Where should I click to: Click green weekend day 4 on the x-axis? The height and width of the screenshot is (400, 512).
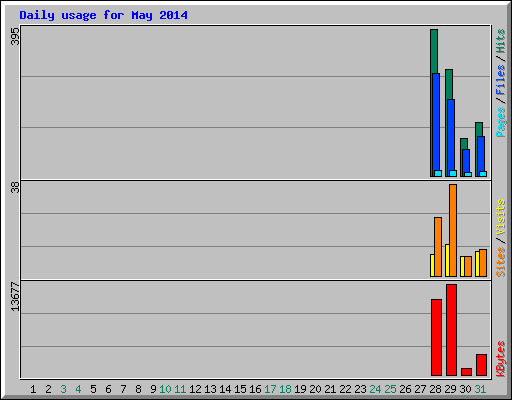tap(78, 389)
